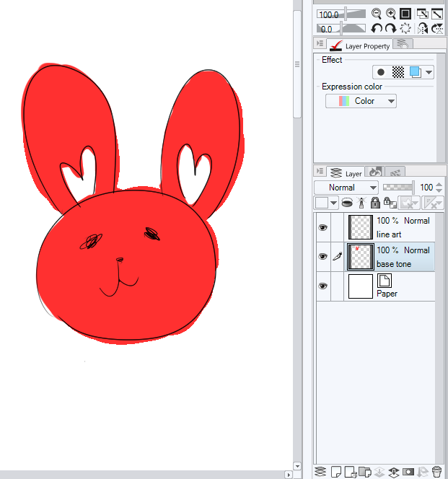Click the layer opacity slider

pyautogui.click(x=398, y=188)
